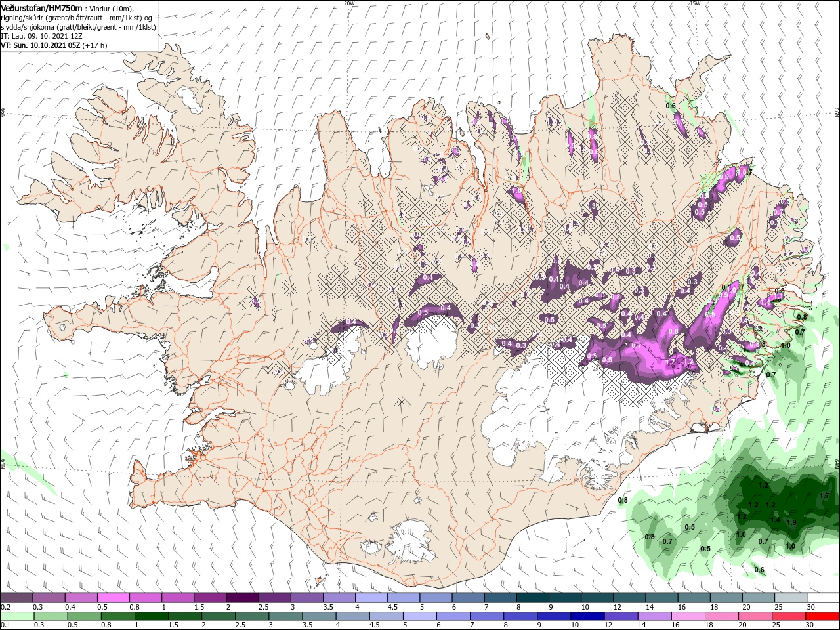Click the '1.4' rainfall value in dark green area
Viewport: 840px width, 630px height.
pos(775,520)
